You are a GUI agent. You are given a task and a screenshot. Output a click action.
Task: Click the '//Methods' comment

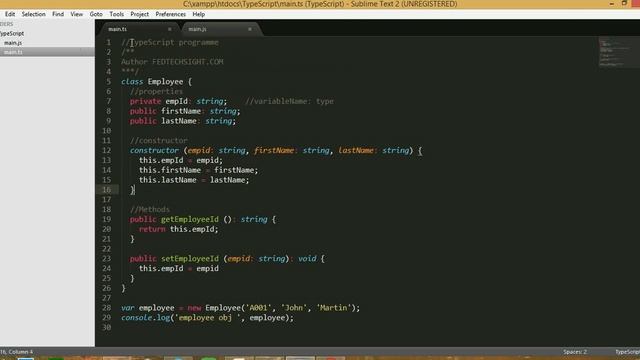pos(150,209)
